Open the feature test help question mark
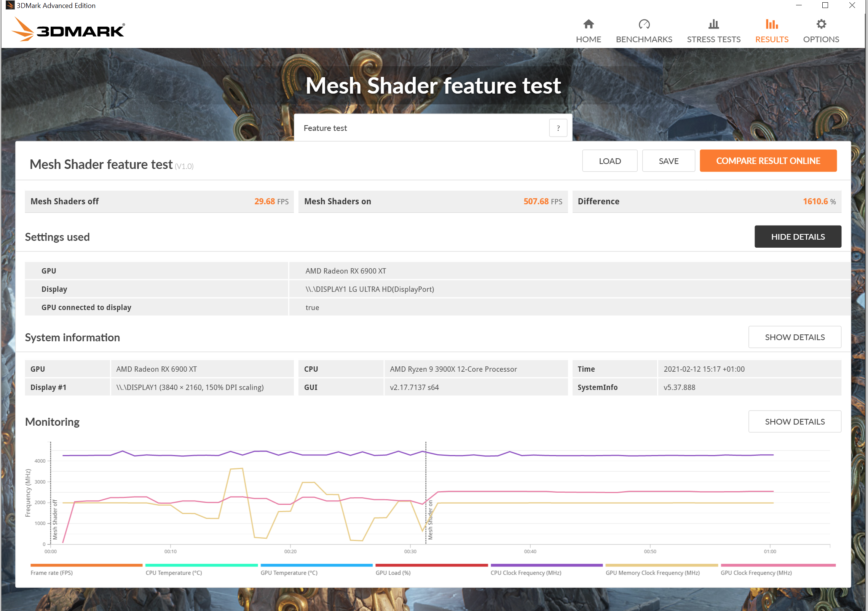This screenshot has width=868, height=611. tap(558, 128)
